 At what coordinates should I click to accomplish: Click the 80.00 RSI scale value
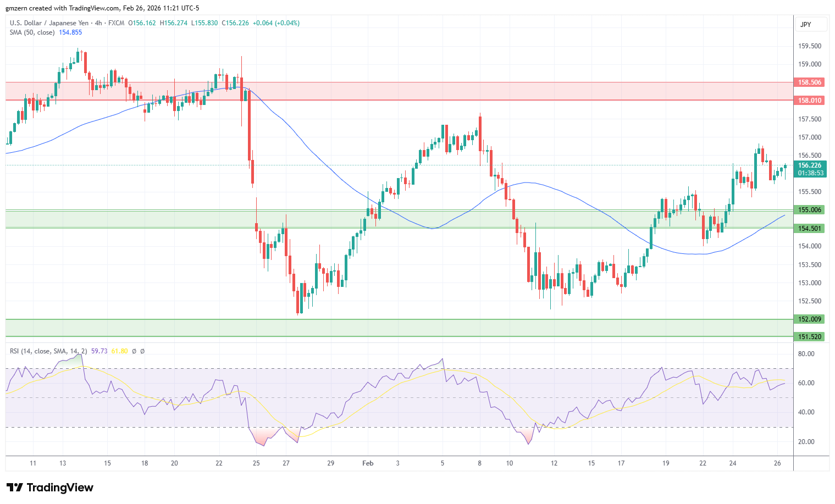coord(806,354)
